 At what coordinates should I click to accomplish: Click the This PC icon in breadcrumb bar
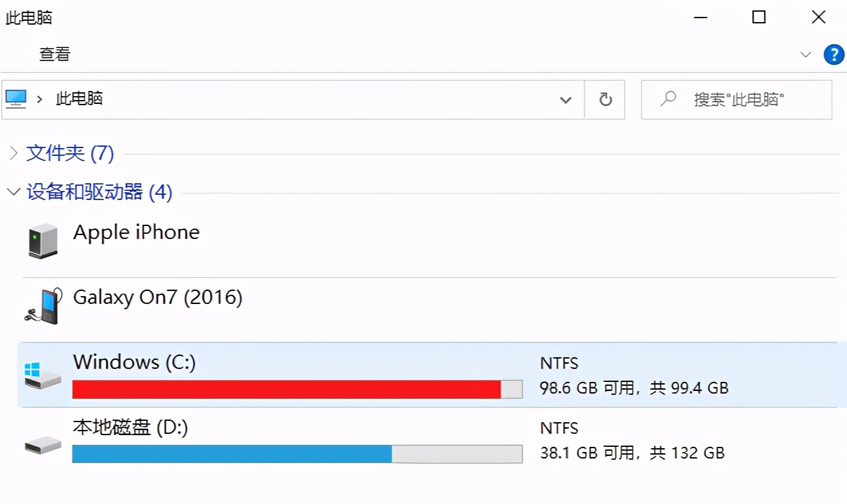coord(16,98)
